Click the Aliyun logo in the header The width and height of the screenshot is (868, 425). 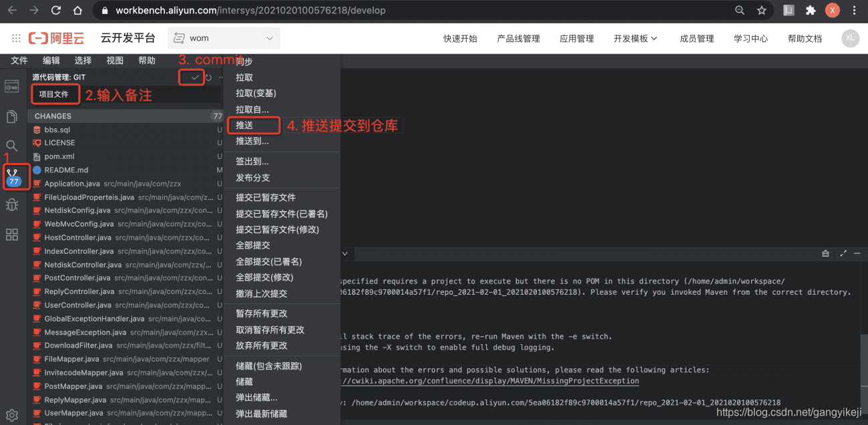[56, 37]
